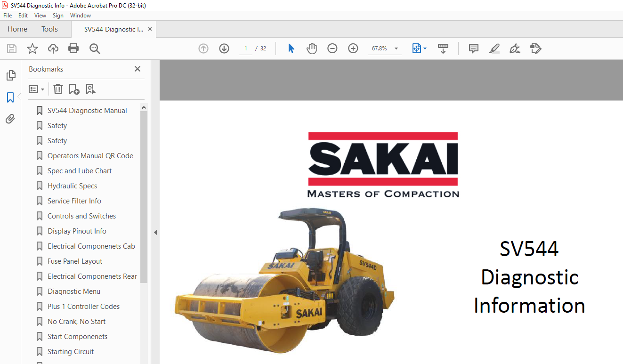Delete selected bookmark trash icon
This screenshot has width=623, height=364.
[x=58, y=89]
